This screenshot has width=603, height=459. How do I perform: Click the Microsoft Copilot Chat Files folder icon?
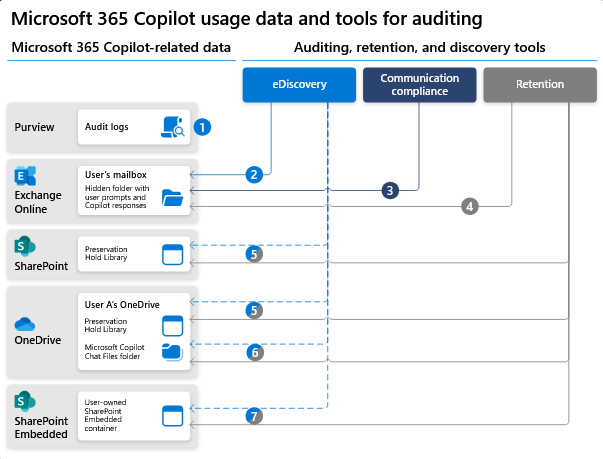click(x=173, y=351)
